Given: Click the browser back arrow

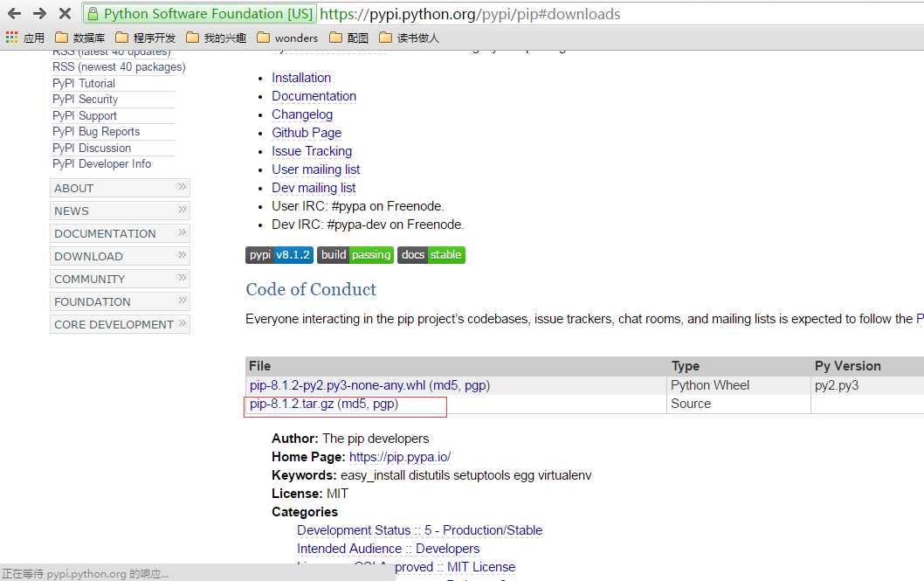Looking at the screenshot, I should (14, 14).
